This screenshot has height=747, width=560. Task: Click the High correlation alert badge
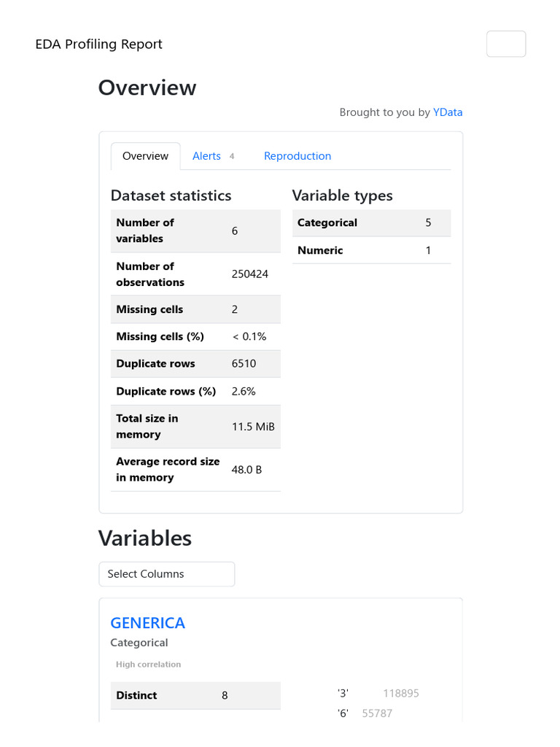click(148, 665)
